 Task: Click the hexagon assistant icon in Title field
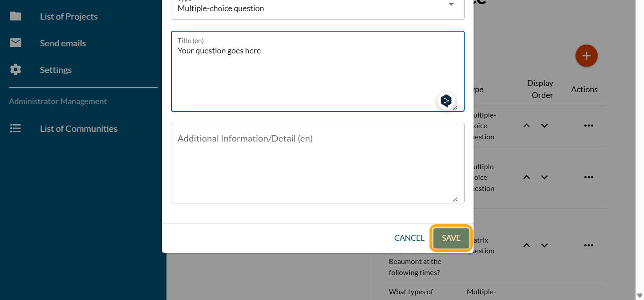coord(446,101)
